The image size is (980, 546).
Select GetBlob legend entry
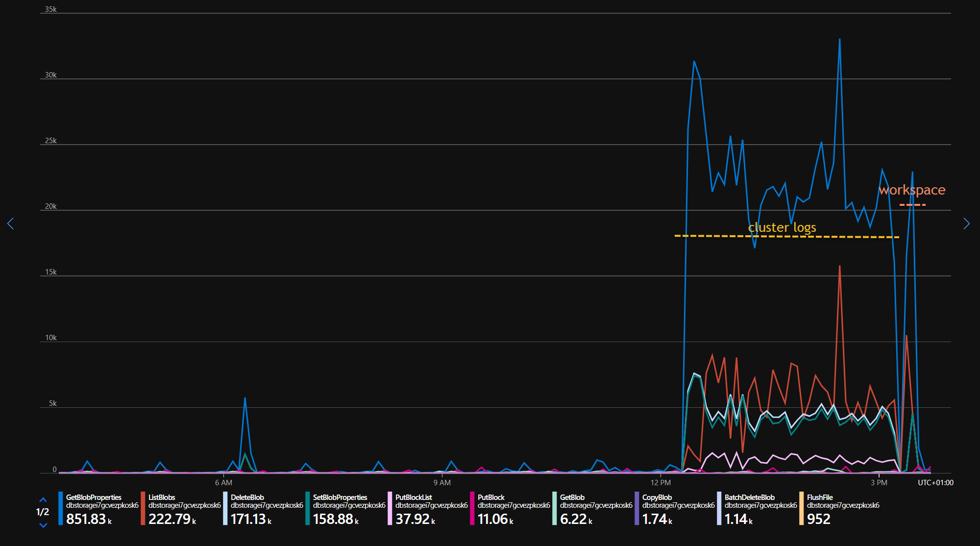[x=592, y=508]
